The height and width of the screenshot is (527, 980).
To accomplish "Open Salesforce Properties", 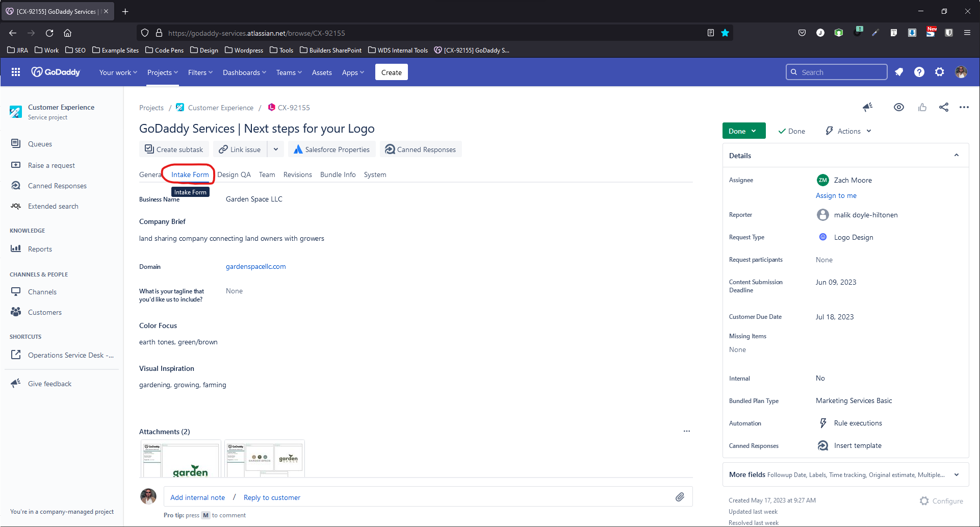I will pos(332,149).
